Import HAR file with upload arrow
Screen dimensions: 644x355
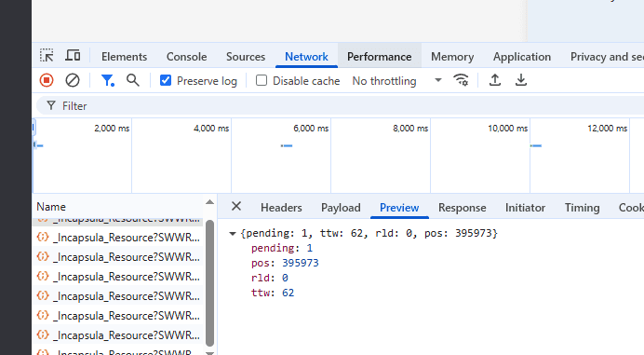point(495,80)
